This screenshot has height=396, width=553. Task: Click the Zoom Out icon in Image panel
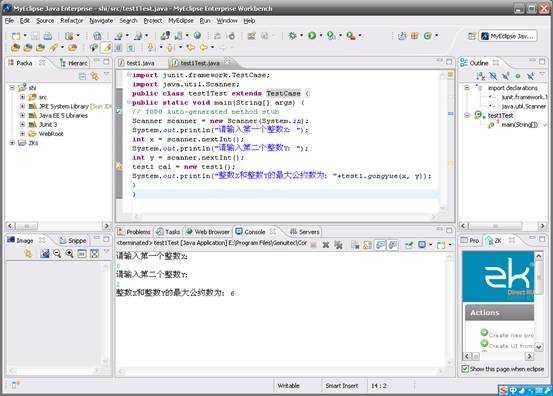pyautogui.click(x=57, y=253)
